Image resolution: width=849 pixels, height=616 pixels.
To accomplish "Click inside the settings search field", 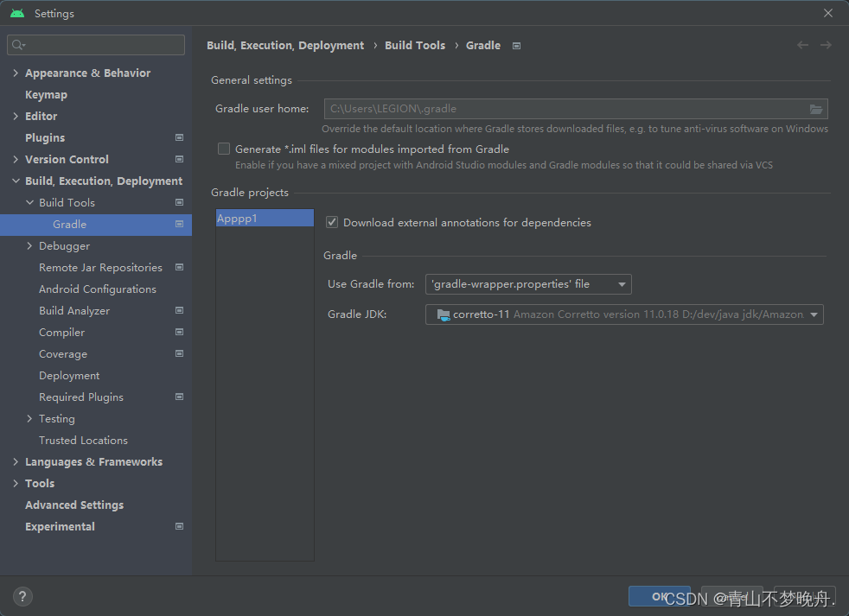I will (96, 45).
